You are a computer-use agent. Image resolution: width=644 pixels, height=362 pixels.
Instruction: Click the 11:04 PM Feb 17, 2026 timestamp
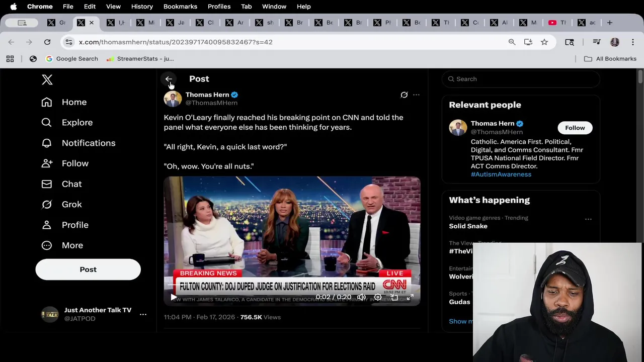click(199, 317)
